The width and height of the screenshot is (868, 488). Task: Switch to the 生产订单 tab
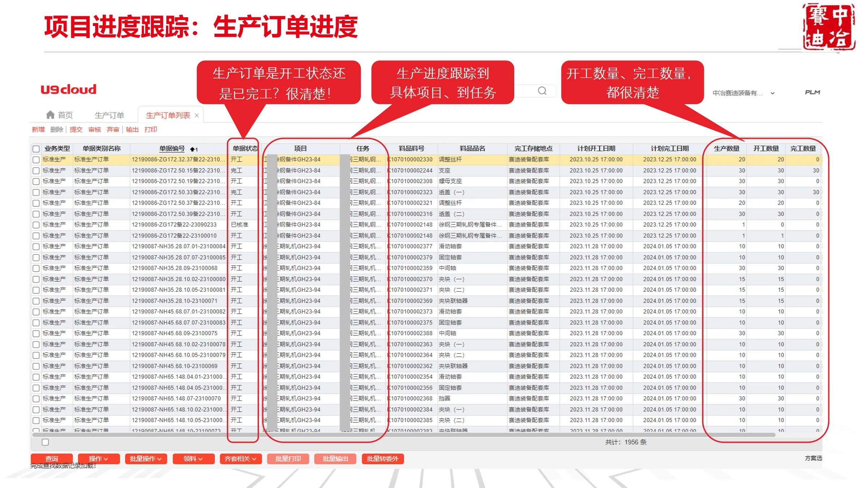coord(109,115)
